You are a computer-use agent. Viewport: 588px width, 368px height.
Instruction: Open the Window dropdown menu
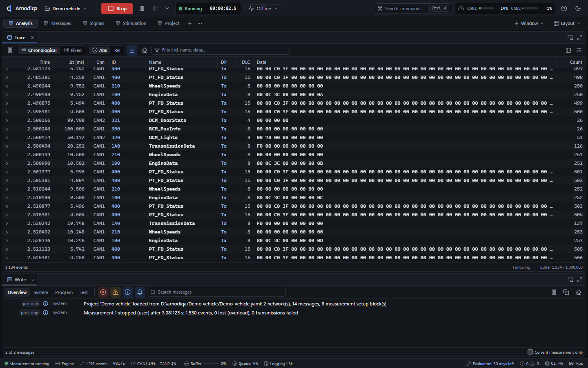529,23
